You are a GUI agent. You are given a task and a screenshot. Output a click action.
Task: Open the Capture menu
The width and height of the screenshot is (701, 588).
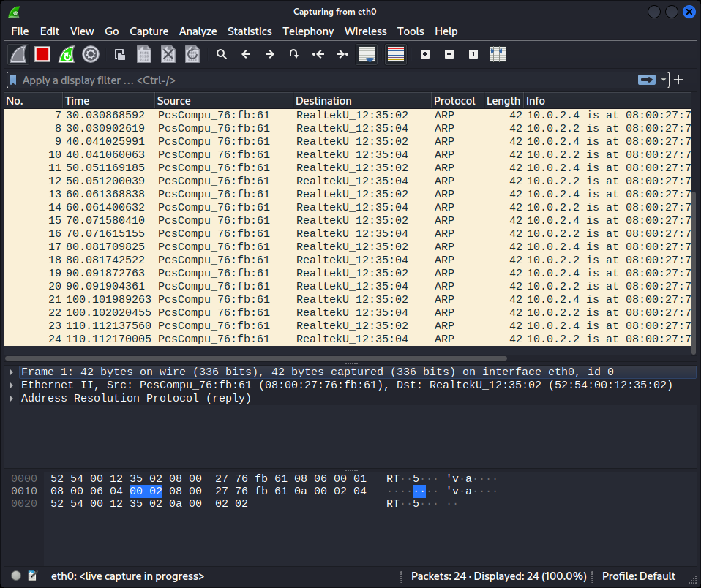tap(149, 31)
